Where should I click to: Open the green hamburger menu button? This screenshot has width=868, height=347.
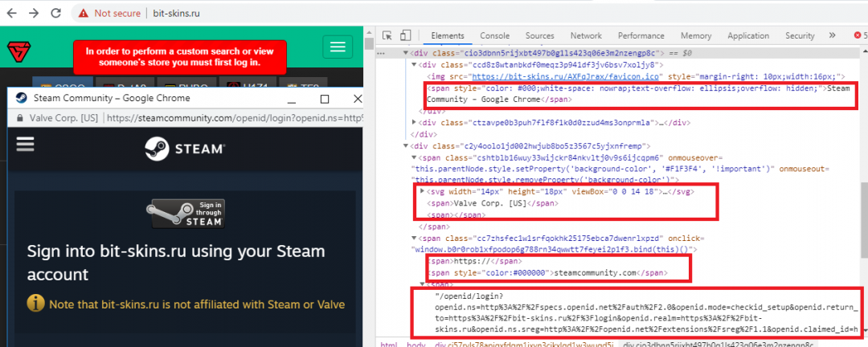[338, 47]
